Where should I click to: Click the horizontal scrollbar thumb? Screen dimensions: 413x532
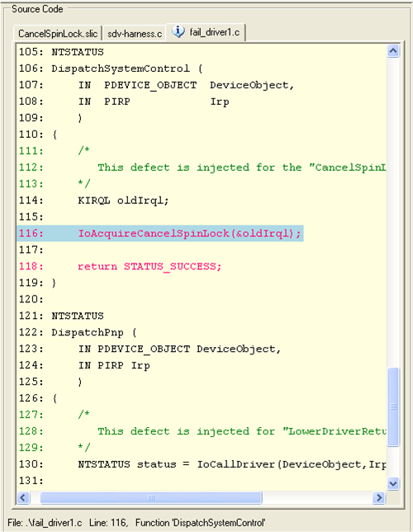[x=151, y=498]
